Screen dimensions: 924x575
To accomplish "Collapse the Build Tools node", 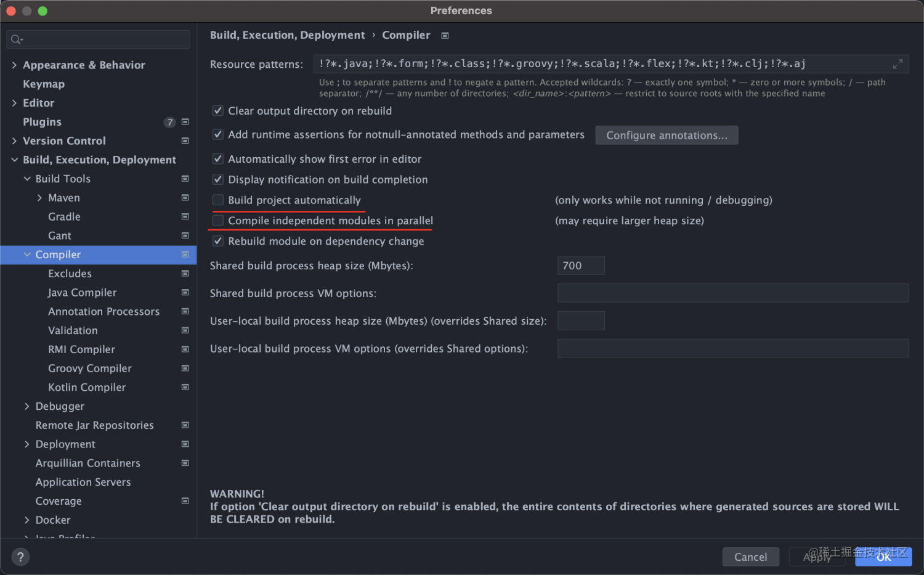I will (x=27, y=179).
